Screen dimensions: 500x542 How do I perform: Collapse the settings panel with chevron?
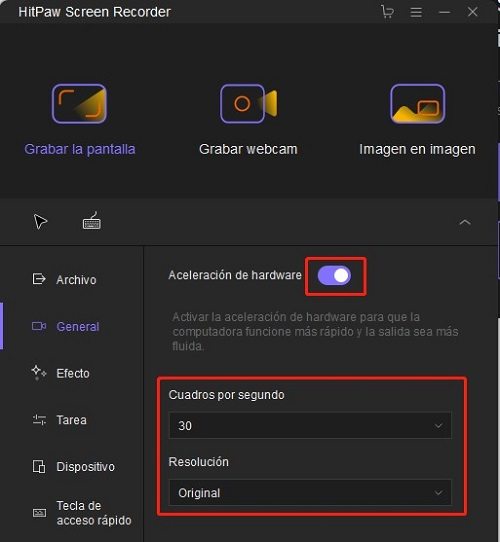click(x=465, y=222)
